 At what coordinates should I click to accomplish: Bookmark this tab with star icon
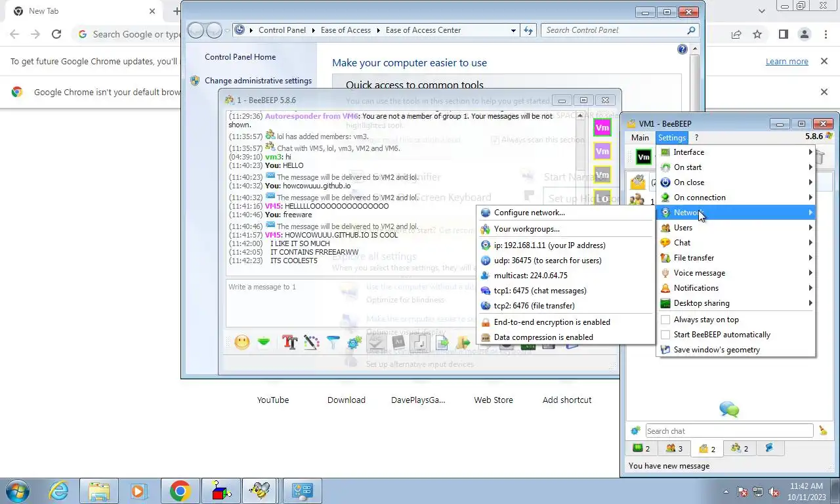tap(757, 34)
